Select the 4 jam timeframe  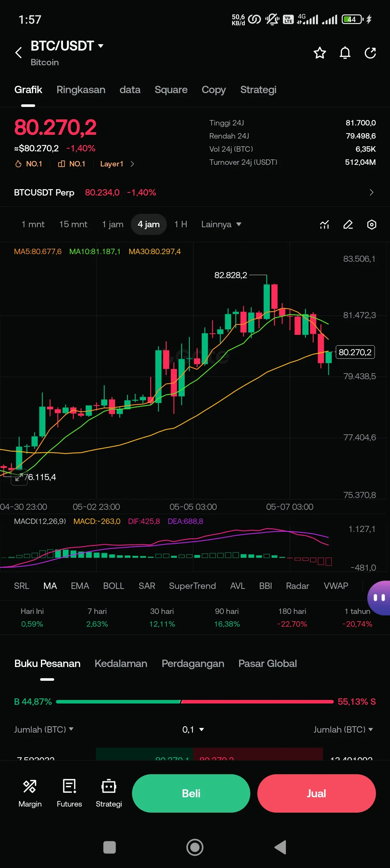(x=148, y=224)
